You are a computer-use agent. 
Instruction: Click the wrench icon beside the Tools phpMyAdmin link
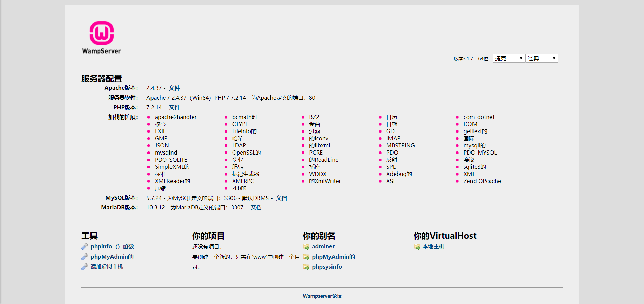click(x=85, y=257)
